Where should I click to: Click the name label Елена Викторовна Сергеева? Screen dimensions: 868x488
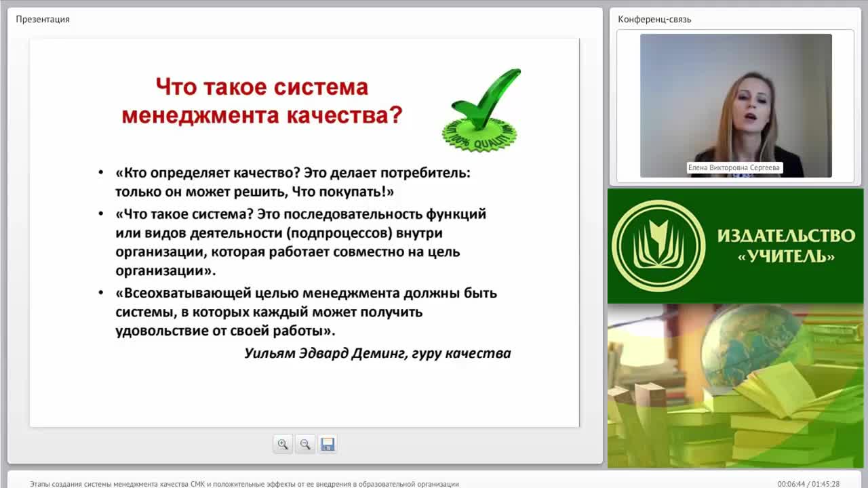pyautogui.click(x=734, y=167)
